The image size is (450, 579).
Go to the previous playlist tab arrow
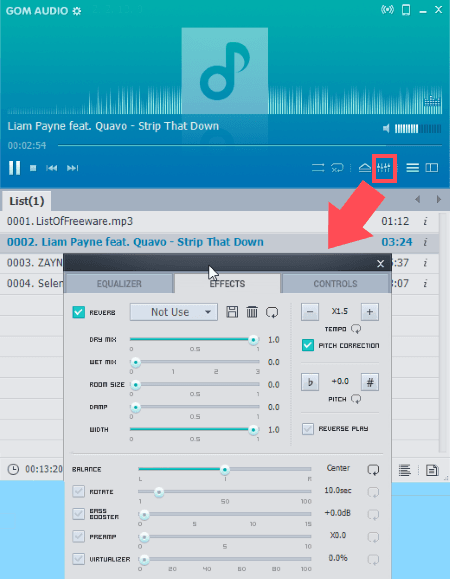click(x=418, y=199)
